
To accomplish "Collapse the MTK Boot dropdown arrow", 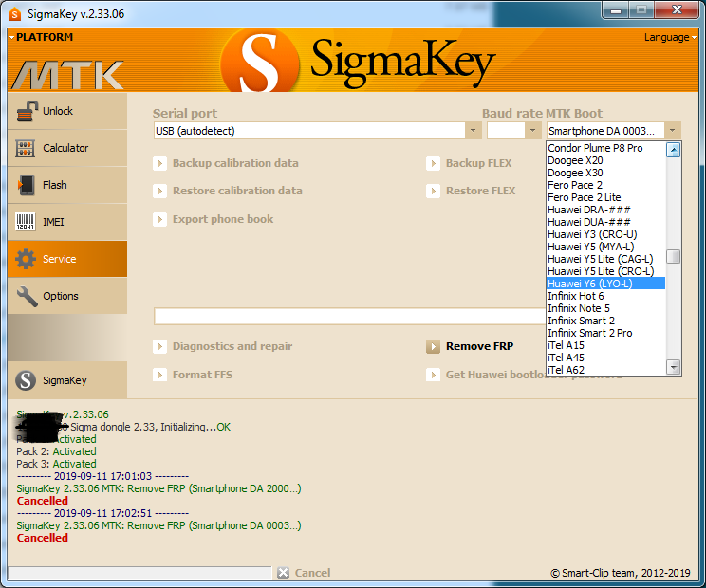I will tap(672, 131).
